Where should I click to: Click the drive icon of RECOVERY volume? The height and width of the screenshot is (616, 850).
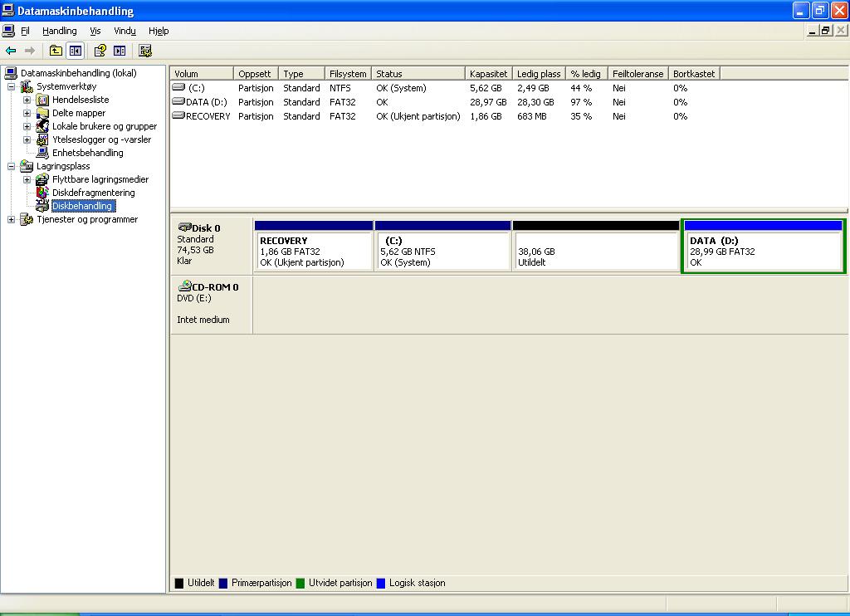coord(178,115)
